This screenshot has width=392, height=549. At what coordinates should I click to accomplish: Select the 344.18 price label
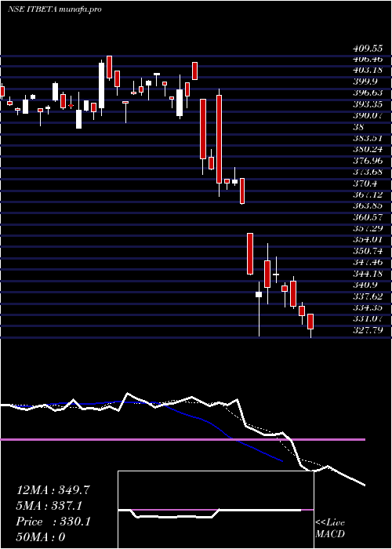(x=367, y=274)
